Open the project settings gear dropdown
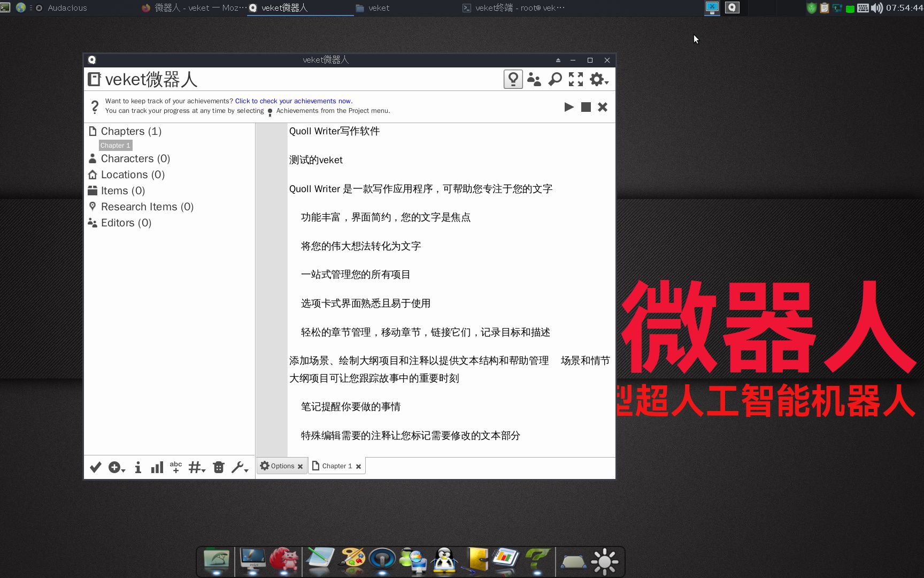 click(x=599, y=79)
